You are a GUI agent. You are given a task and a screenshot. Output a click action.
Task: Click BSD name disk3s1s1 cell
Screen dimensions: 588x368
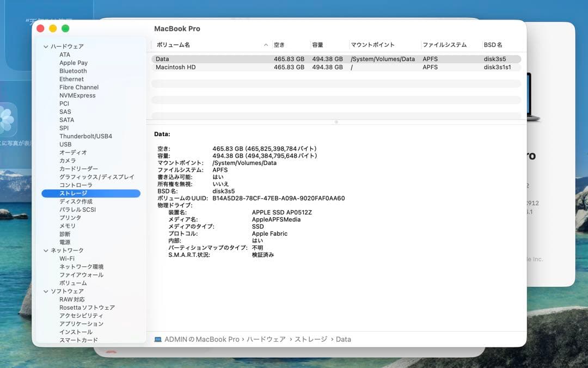497,68
